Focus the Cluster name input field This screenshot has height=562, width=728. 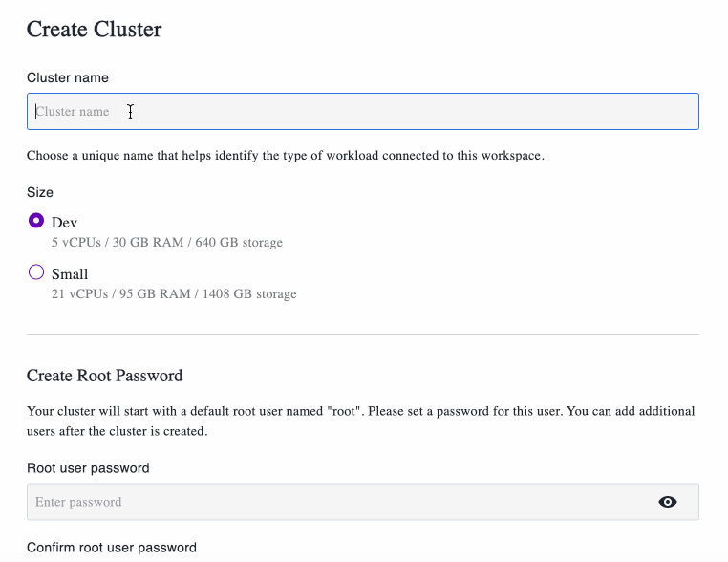(x=363, y=112)
